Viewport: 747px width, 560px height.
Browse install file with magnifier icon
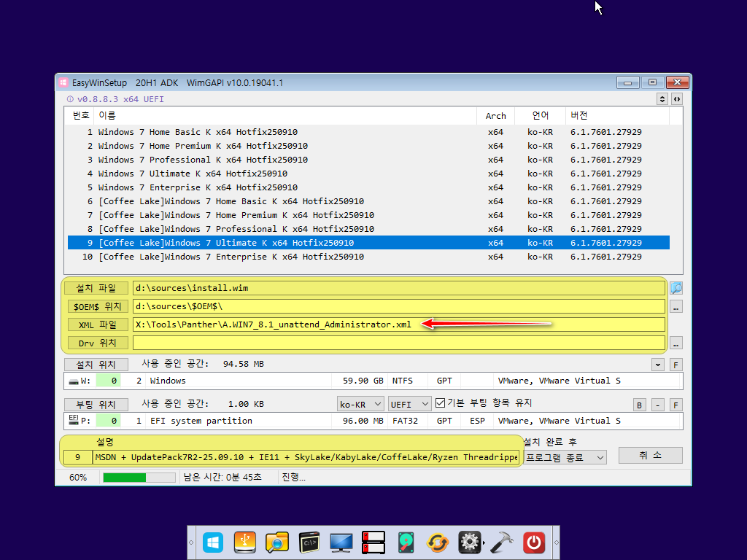(x=676, y=288)
